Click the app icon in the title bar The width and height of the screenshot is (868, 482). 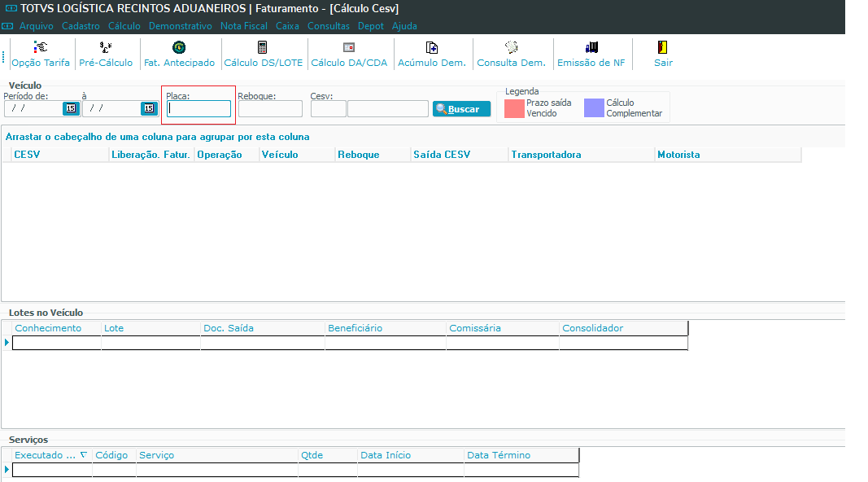click(x=11, y=8)
